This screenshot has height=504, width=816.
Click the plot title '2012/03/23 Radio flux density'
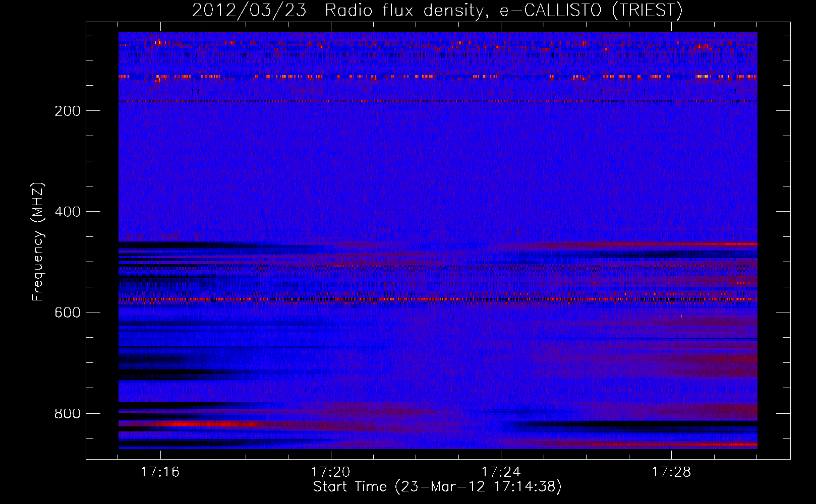click(x=437, y=11)
